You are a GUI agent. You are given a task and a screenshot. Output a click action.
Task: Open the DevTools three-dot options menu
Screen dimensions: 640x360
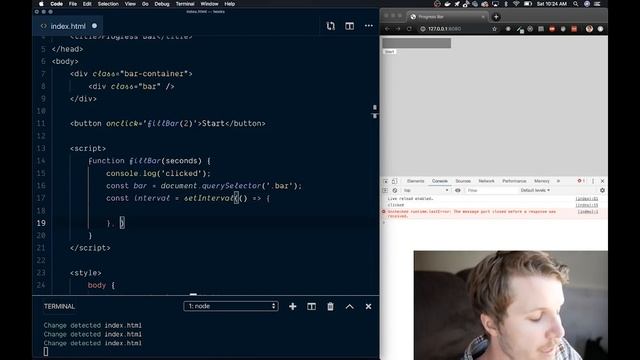(593, 181)
